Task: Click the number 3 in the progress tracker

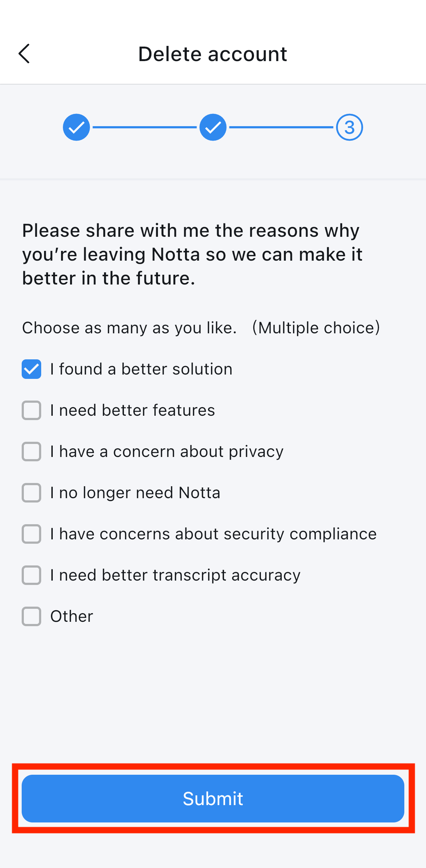Action: coord(349,127)
